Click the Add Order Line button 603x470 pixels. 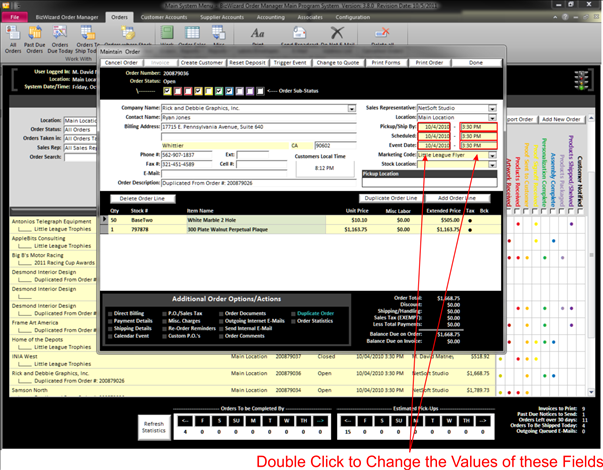[457, 198]
